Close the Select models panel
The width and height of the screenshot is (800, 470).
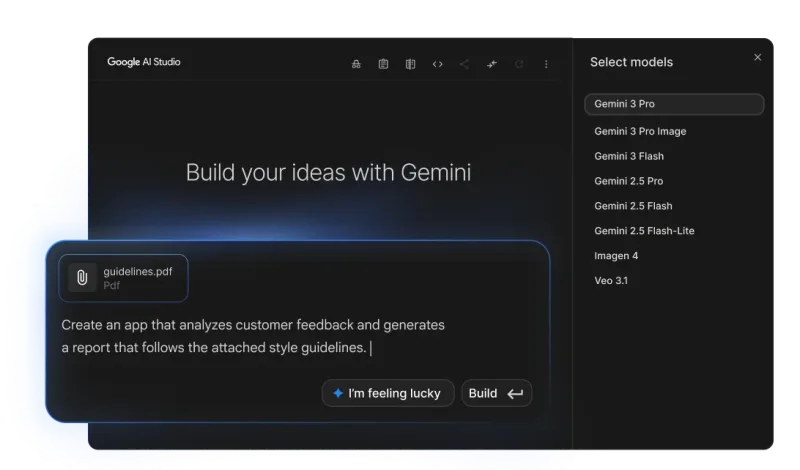pos(758,57)
